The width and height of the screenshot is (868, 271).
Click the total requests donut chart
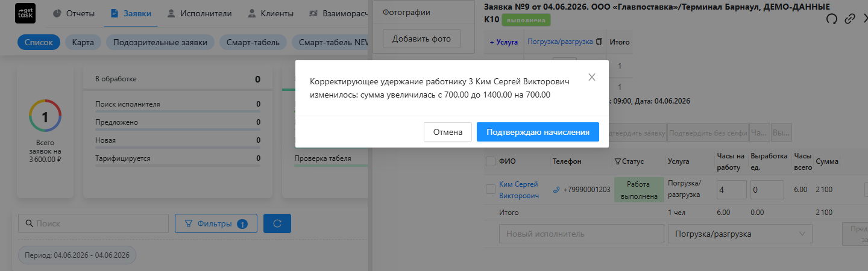(x=45, y=116)
